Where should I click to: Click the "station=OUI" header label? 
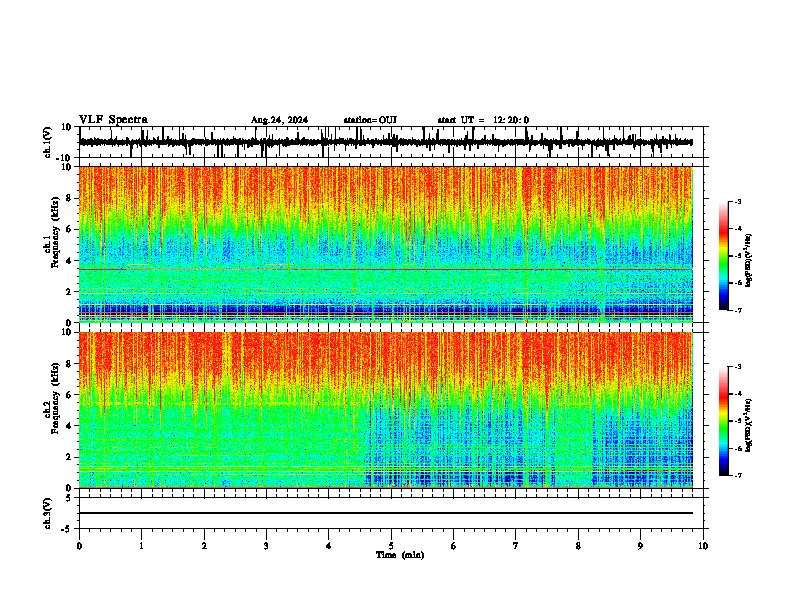(x=370, y=120)
